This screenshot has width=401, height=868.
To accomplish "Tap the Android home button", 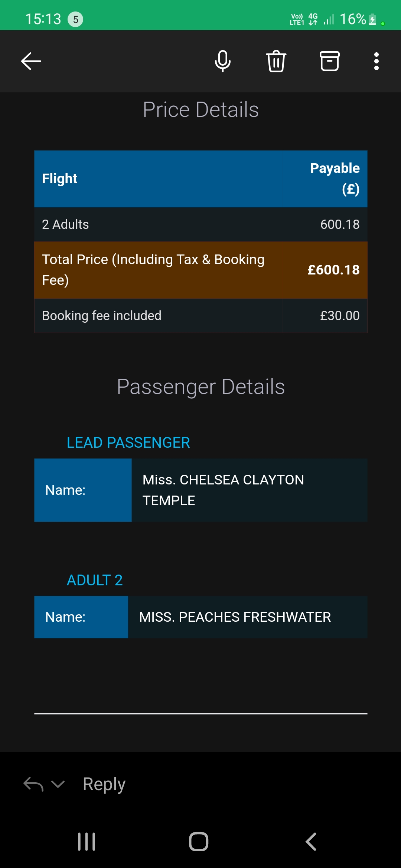I will tap(199, 842).
